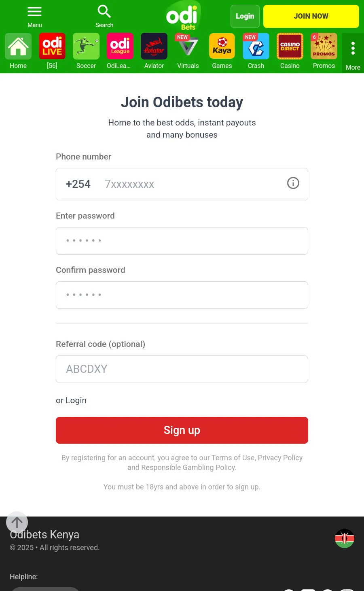Click the Search magnifier icon
This screenshot has height=591, width=364.
(x=104, y=12)
